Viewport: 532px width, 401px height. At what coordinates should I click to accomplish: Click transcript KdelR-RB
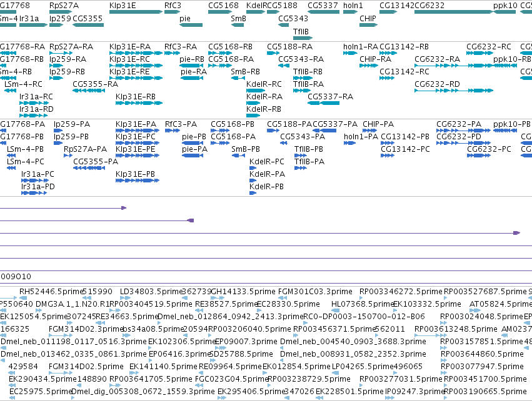click(x=253, y=116)
